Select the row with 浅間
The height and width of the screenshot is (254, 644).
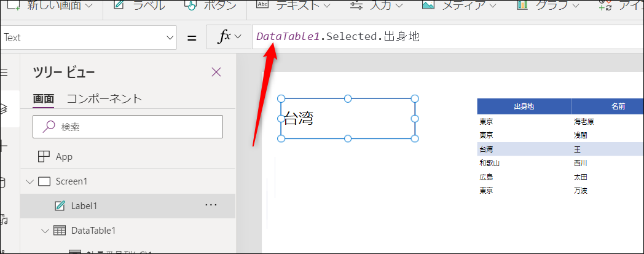click(x=560, y=135)
